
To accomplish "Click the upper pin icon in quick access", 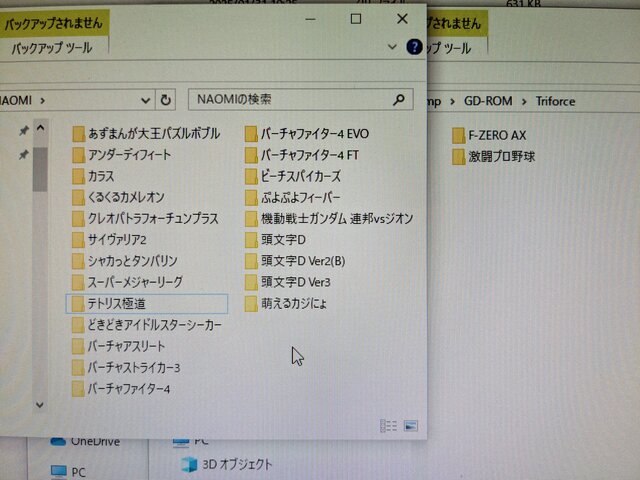I will click(x=24, y=131).
